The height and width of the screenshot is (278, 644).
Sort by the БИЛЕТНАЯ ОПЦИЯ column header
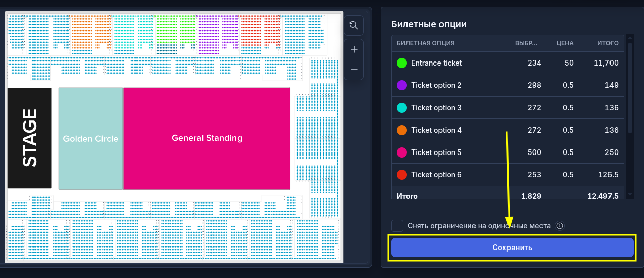point(425,43)
